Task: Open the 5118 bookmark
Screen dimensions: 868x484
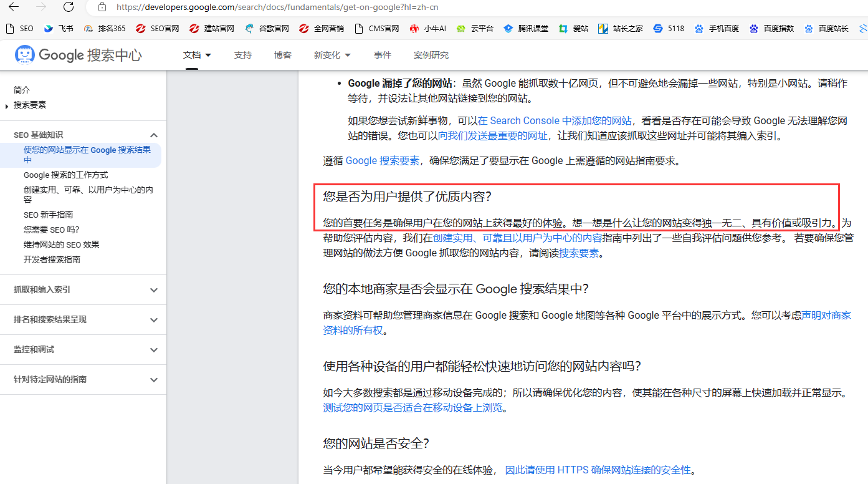Action: pyautogui.click(x=669, y=29)
